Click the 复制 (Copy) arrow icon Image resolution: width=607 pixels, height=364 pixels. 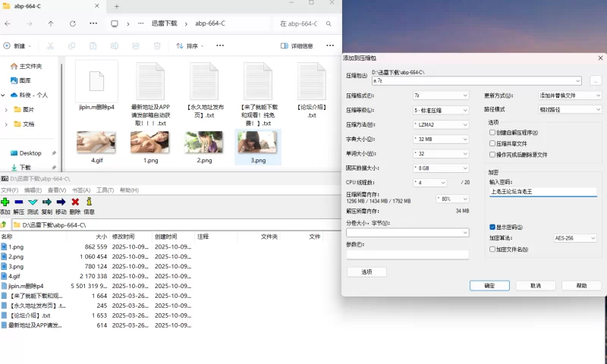click(x=47, y=202)
